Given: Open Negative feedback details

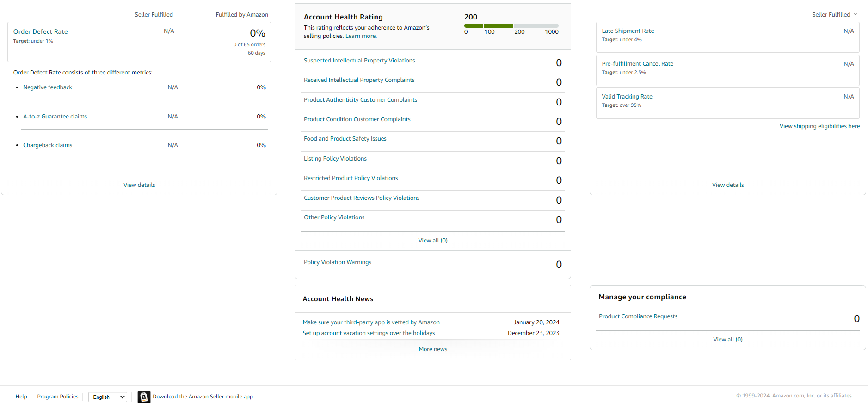Looking at the screenshot, I should pyautogui.click(x=48, y=87).
